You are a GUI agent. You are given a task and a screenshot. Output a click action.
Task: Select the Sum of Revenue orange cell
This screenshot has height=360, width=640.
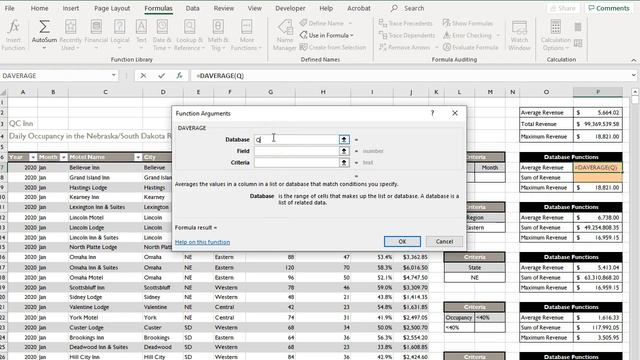[x=598, y=178]
